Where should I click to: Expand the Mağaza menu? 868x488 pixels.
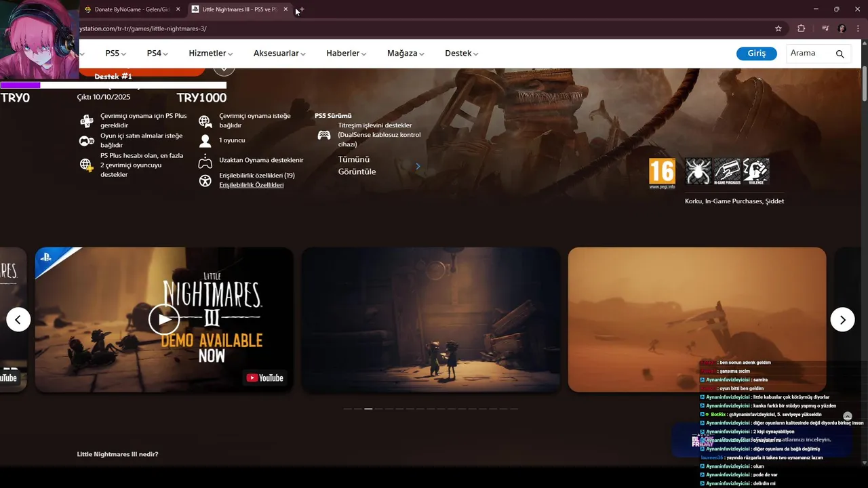coord(406,54)
